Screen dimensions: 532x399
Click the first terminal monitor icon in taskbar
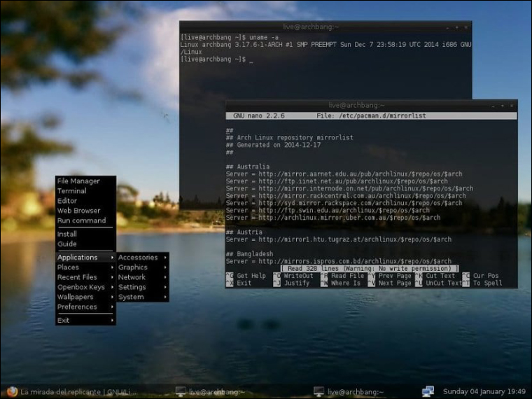pos(181,392)
